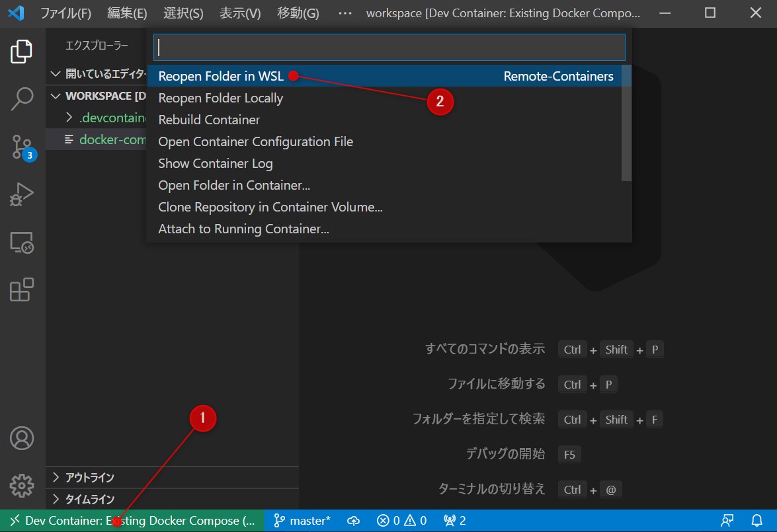Focus the command palette input field
777x532 pixels.
(x=389, y=48)
